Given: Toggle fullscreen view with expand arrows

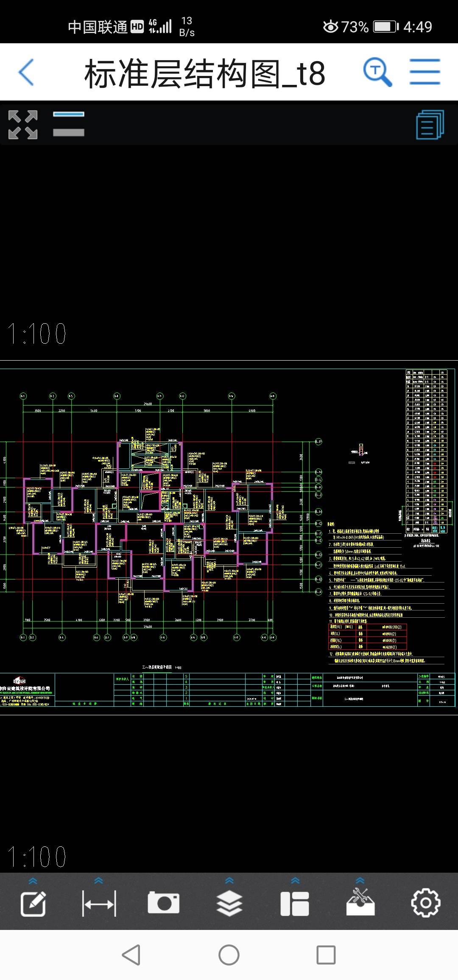Looking at the screenshot, I should pyautogui.click(x=23, y=125).
